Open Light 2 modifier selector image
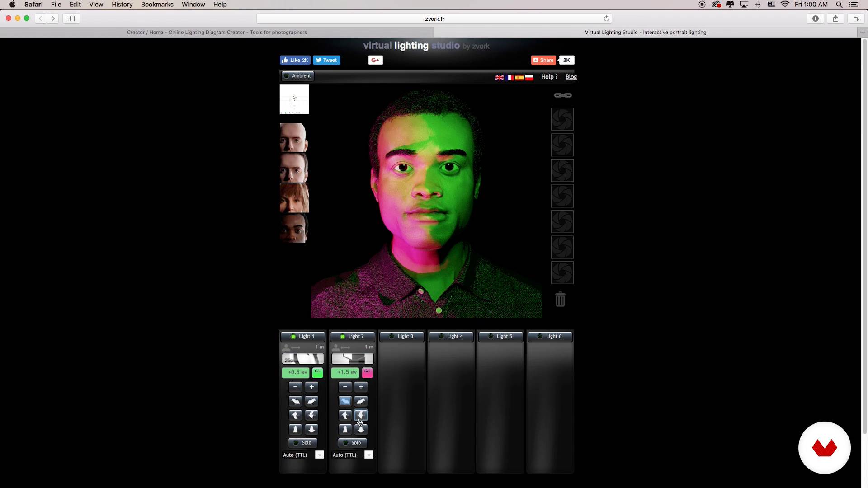Screen dimensions: 868x488 tap(353, 359)
